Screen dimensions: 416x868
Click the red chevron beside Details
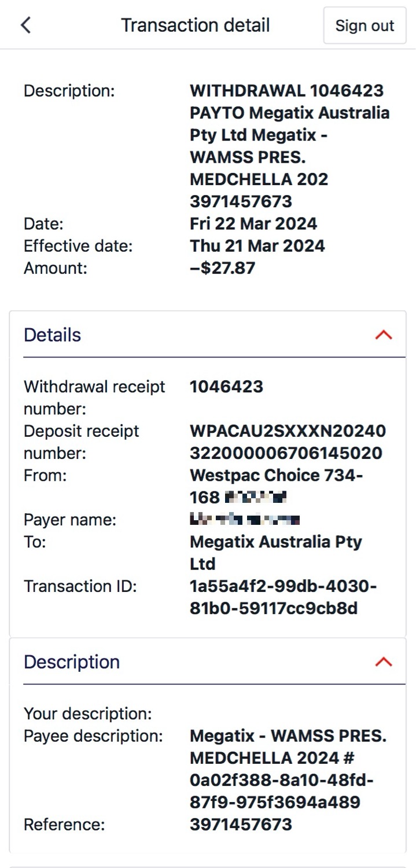point(384,334)
